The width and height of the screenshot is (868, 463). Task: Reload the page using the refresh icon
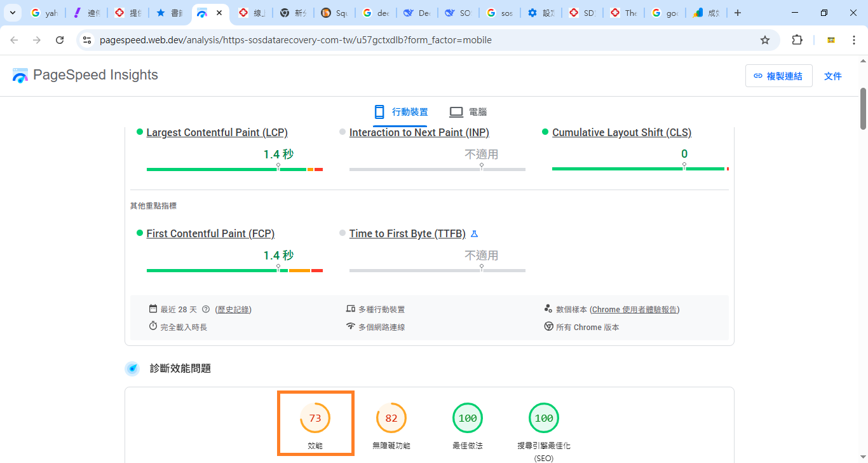[x=60, y=40]
